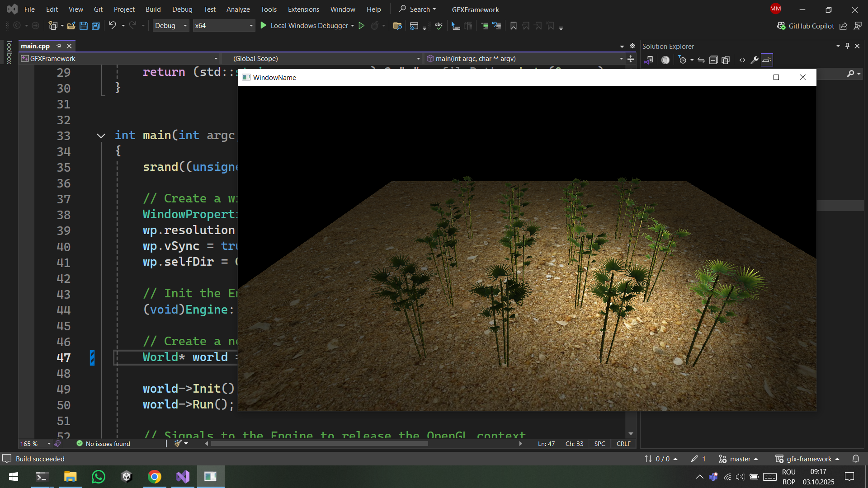Open the x64 platform dropdown
The width and height of the screenshot is (868, 488).
(224, 26)
